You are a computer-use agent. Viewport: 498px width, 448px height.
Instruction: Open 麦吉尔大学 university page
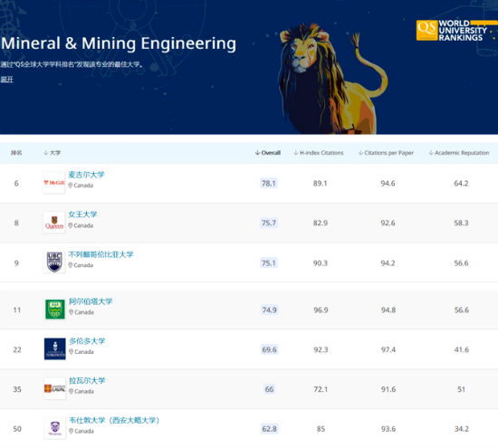86,175
